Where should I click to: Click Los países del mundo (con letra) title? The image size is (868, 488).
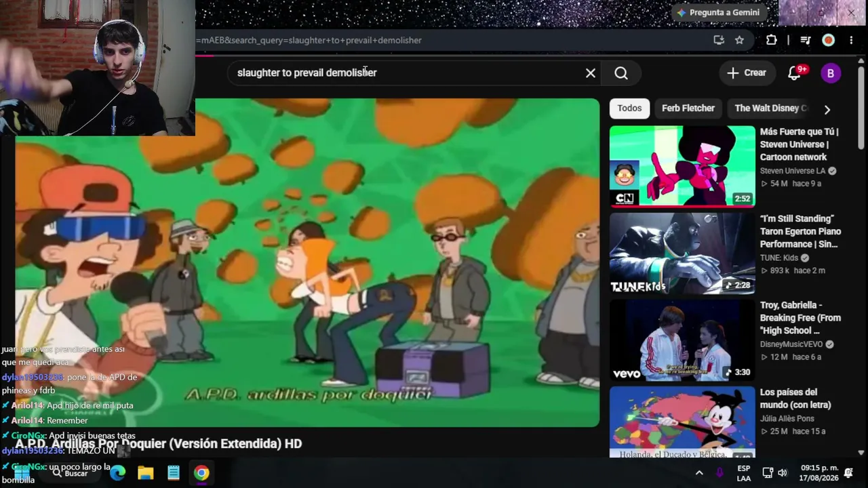pyautogui.click(x=795, y=399)
